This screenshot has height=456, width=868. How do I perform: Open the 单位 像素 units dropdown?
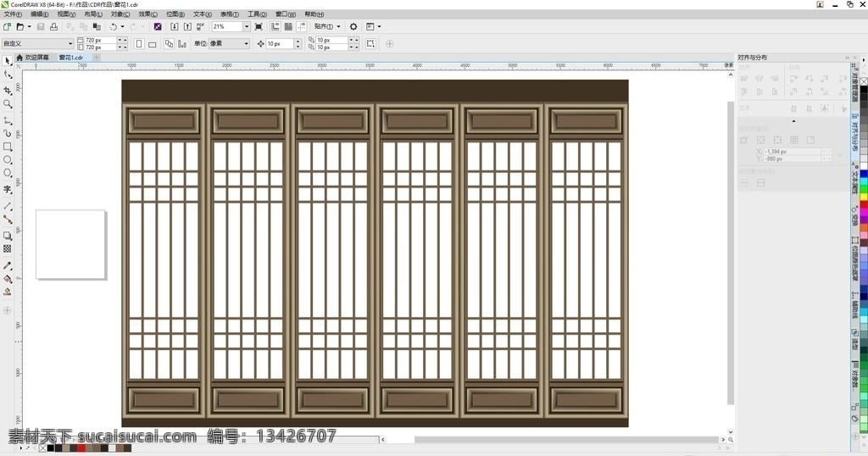(x=247, y=43)
